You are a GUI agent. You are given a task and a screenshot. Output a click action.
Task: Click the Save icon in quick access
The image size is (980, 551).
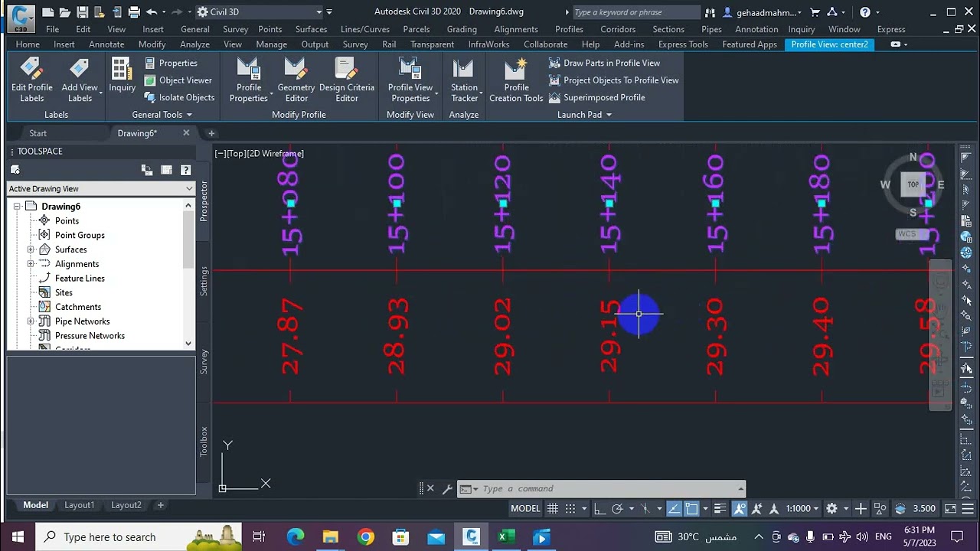(83, 11)
